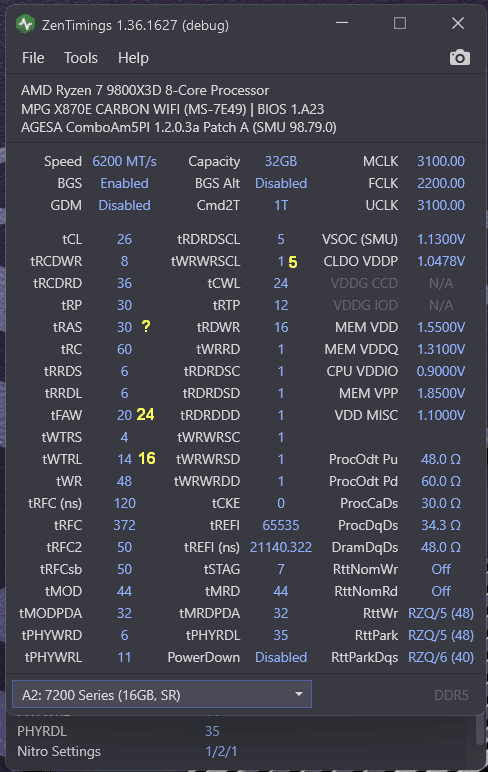
Task: Open the Tools menu
Action: pyautogui.click(x=81, y=58)
